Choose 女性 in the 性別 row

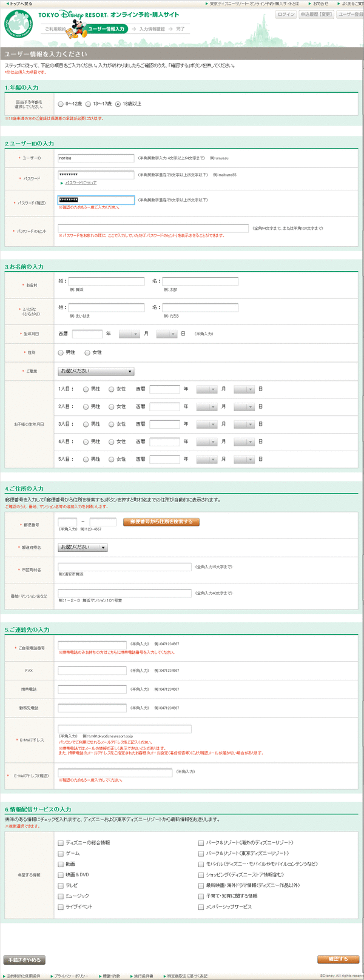(x=87, y=352)
